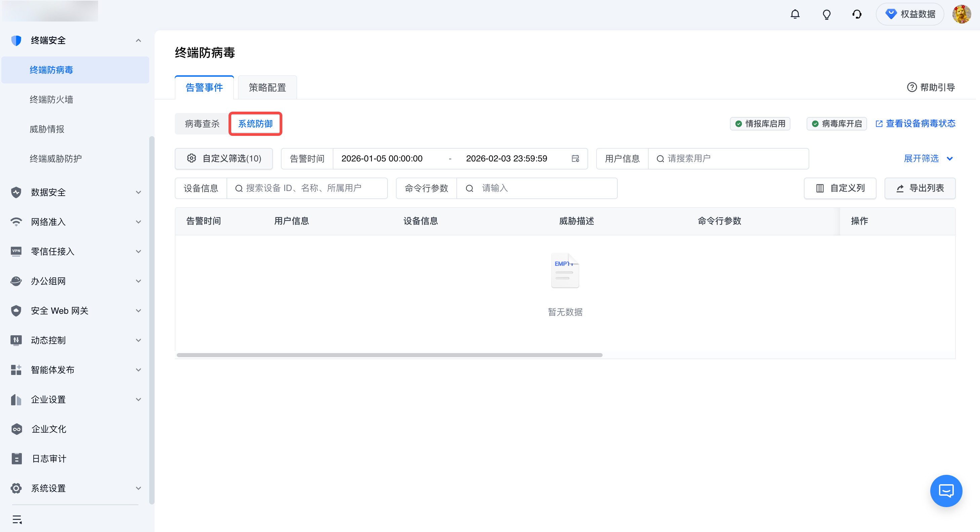
Task: Expand the 系统设置 menu chevron
Action: [x=138, y=488]
